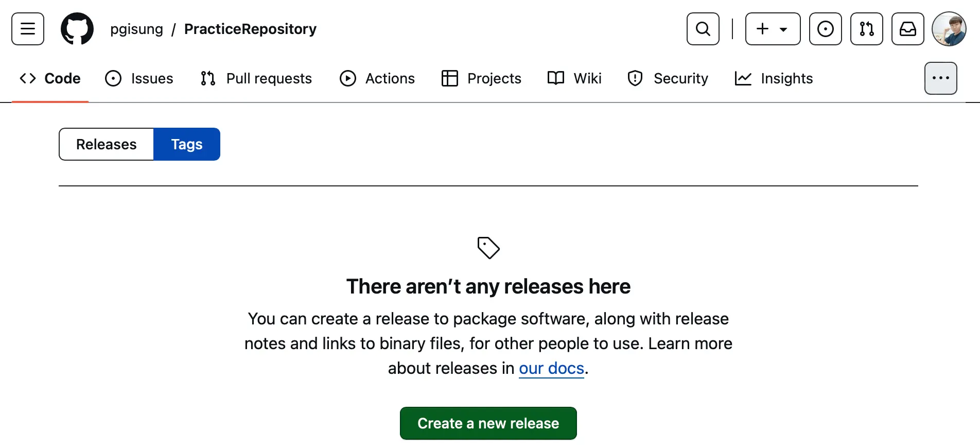The width and height of the screenshot is (980, 448).
Task: Open the Security tab
Action: [x=668, y=78]
